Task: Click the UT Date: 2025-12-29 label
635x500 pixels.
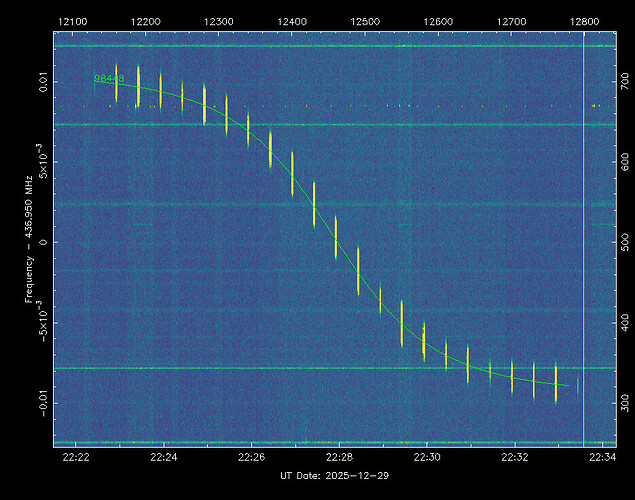Action: 334,476
